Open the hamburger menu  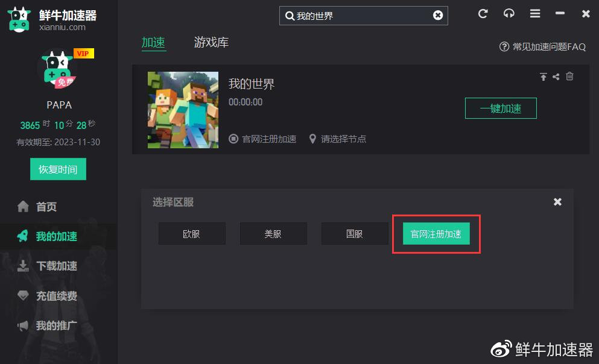click(x=534, y=13)
